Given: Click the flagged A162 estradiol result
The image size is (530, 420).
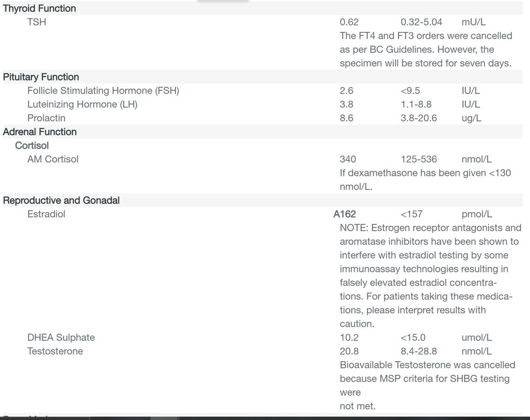Looking at the screenshot, I should pyautogui.click(x=344, y=214).
